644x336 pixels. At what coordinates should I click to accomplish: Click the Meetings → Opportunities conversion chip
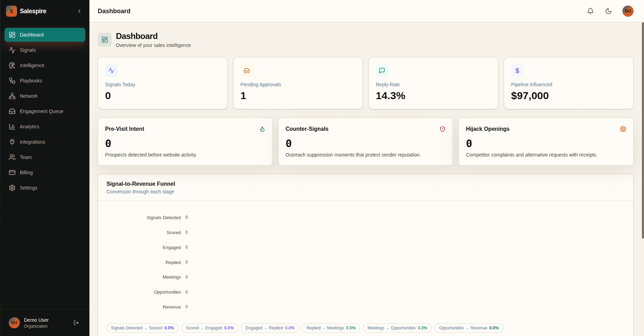397,328
